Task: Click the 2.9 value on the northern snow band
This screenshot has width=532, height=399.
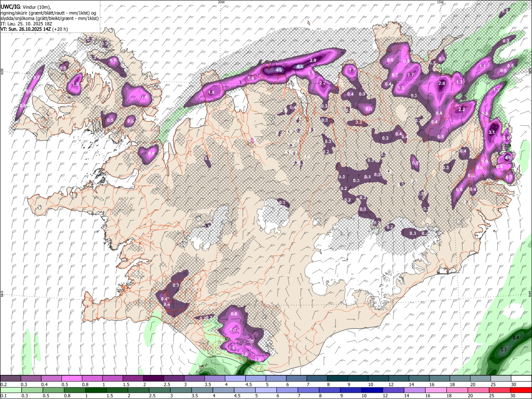Action: click(313, 61)
